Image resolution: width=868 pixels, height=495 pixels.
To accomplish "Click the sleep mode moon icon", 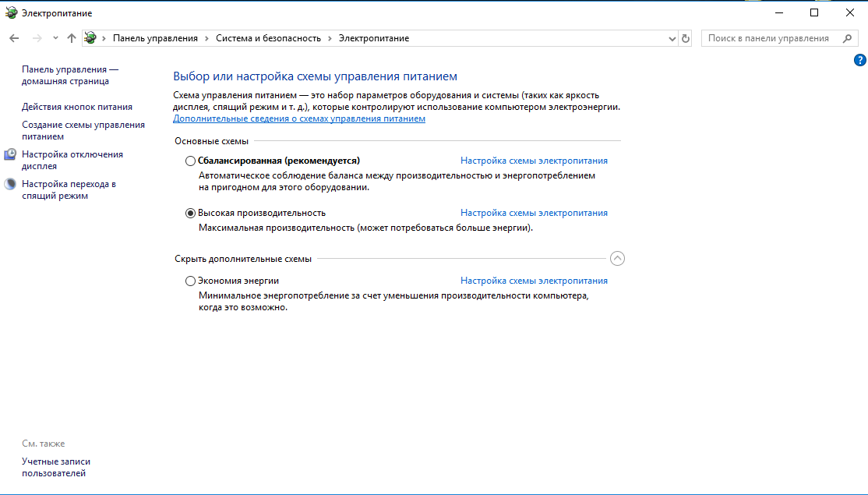I will pyautogui.click(x=10, y=184).
